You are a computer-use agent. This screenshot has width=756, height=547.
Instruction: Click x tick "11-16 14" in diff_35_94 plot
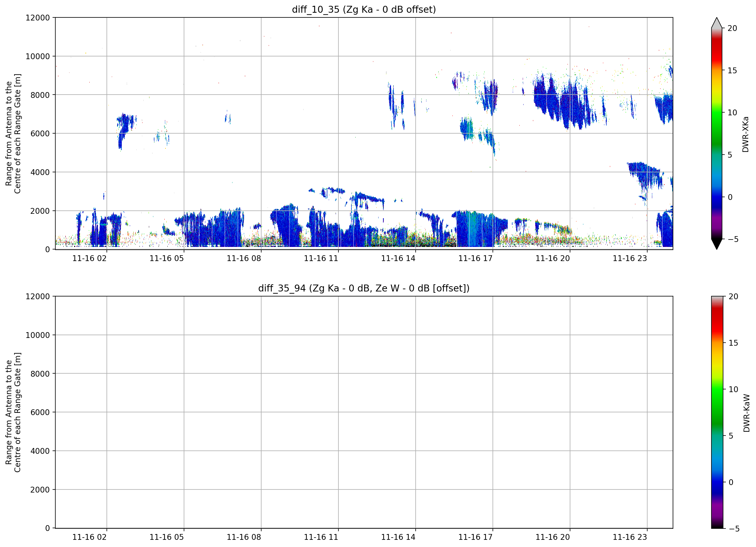tap(398, 537)
